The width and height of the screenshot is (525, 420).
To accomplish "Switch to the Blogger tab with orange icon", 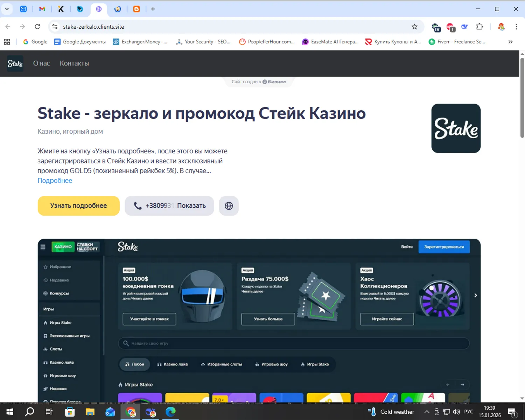I will coord(136,9).
